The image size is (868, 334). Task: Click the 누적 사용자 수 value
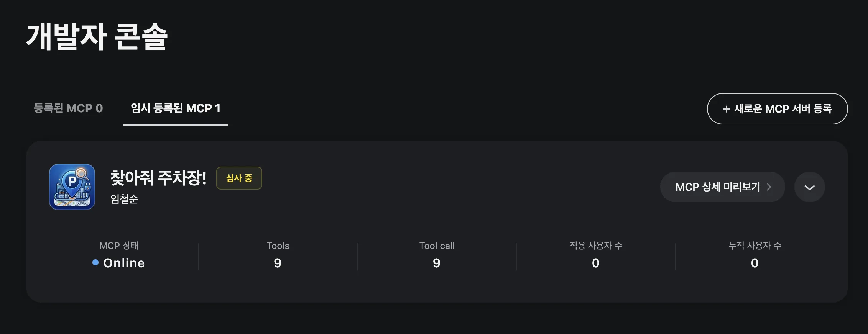755,263
